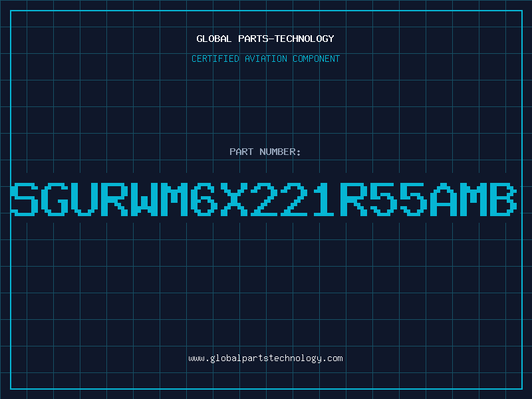The width and height of the screenshot is (532, 399).
Task: Select the CERTIFIED AVIATION COMPONENT subtitle
Action: [x=265, y=59]
